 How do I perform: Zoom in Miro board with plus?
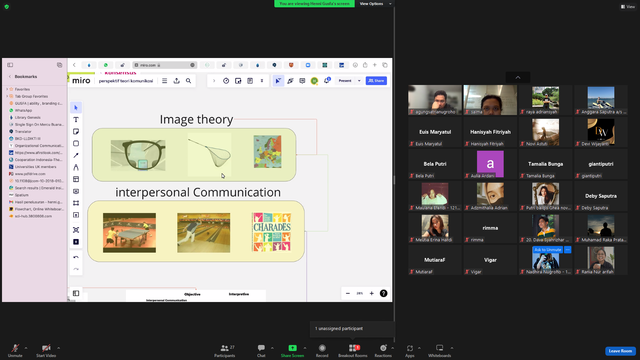coord(371,293)
